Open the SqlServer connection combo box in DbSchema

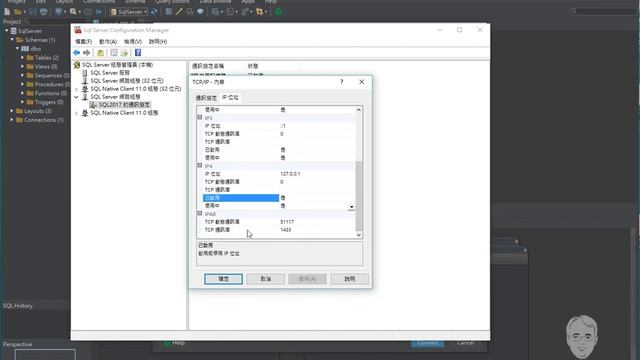tap(129, 12)
